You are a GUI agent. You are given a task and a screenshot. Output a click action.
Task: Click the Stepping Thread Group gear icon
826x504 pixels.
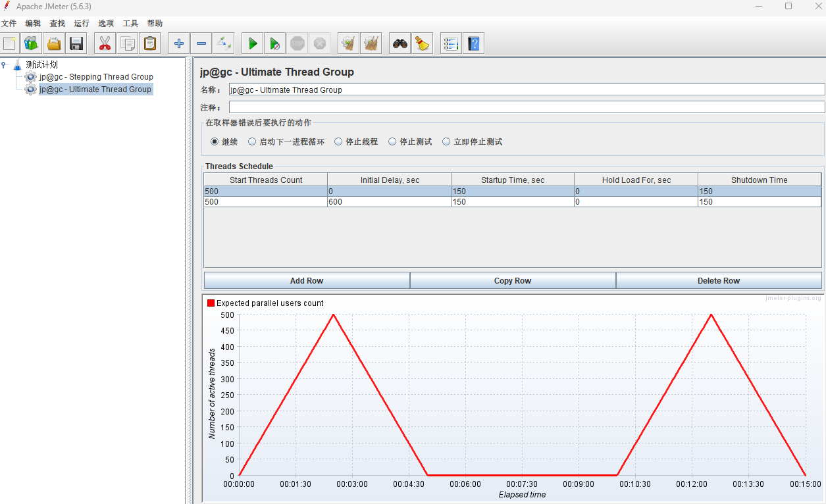[x=30, y=77]
